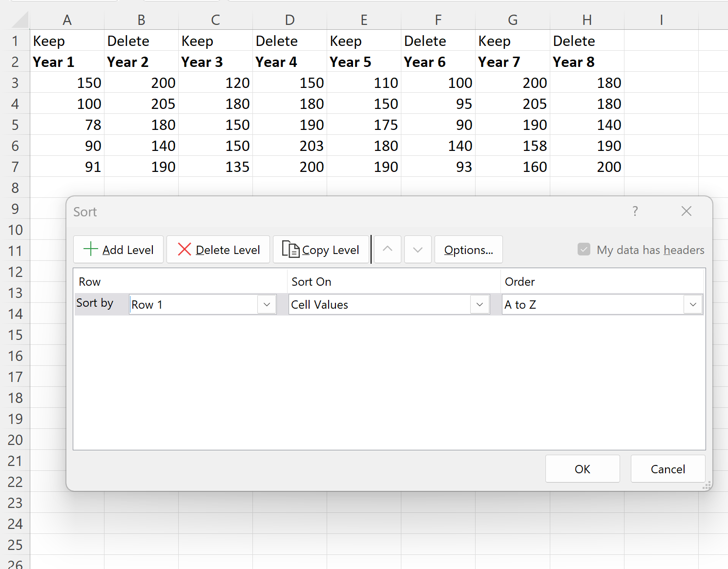Open the A to Z Order dropdown
The height and width of the screenshot is (569, 728).
tap(693, 304)
